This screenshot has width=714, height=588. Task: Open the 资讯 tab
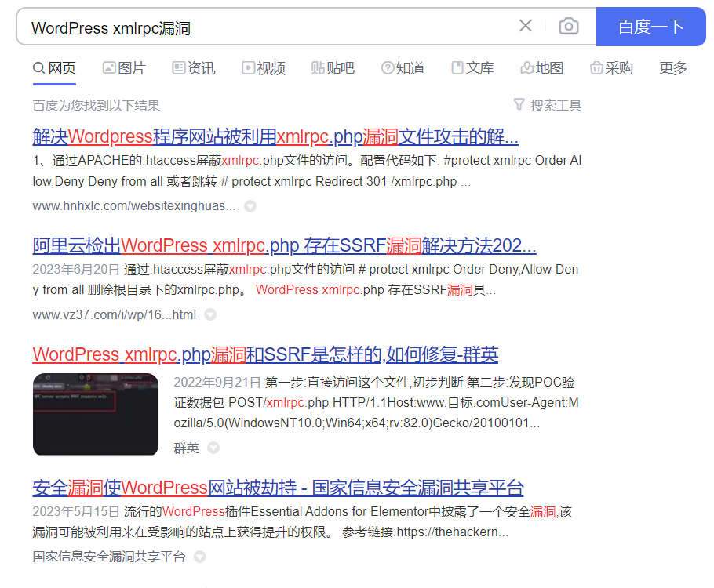point(194,68)
